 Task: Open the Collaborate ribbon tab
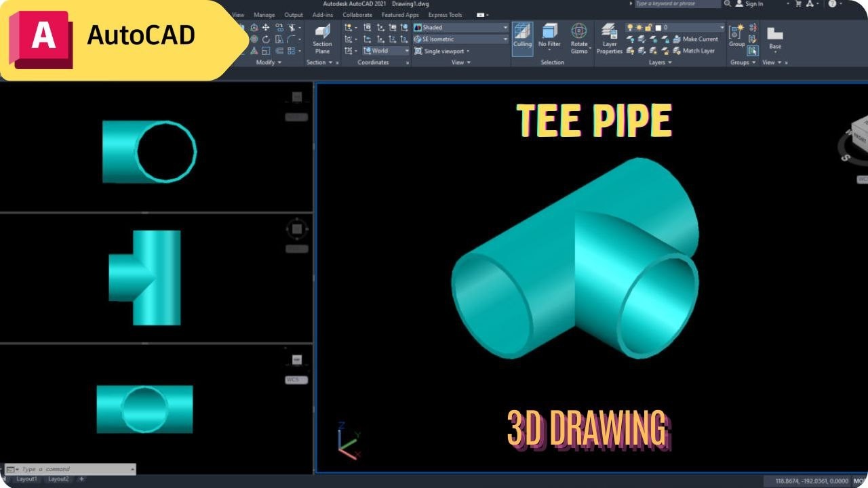point(357,15)
